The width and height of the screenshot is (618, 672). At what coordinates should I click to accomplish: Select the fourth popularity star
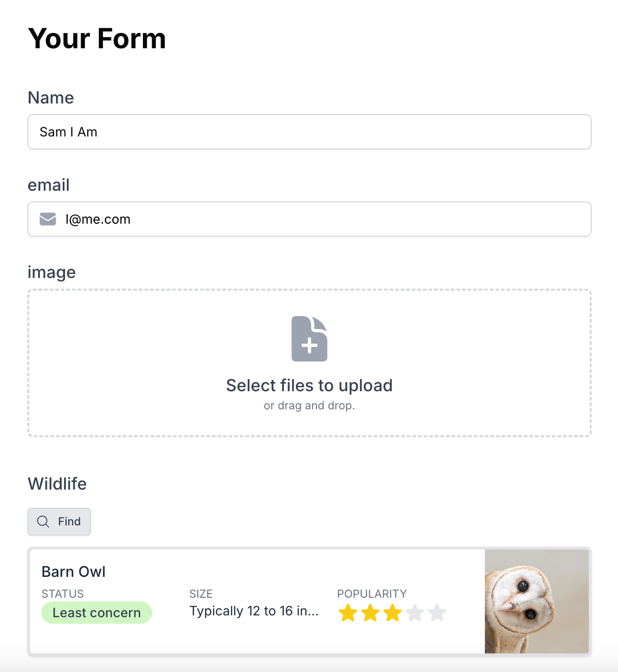pyautogui.click(x=415, y=613)
